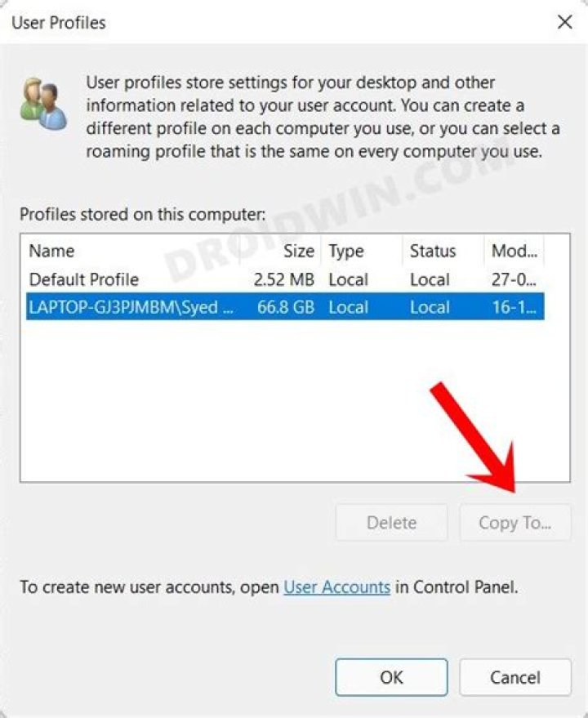This screenshot has width=588, height=718.
Task: Click the 66.8 GB size cell
Action: (x=286, y=307)
